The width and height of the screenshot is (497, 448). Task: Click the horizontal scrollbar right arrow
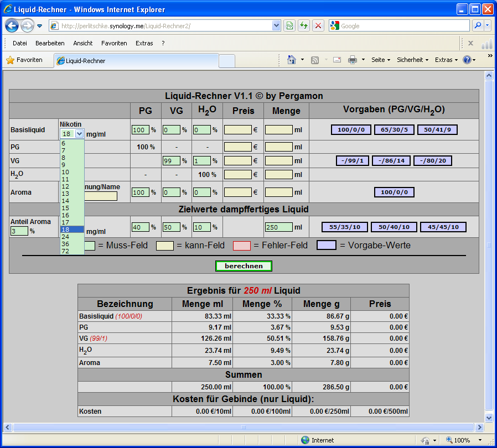coord(479,427)
